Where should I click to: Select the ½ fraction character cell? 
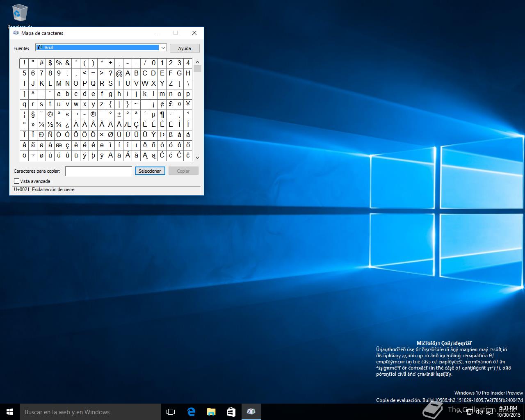coord(50,125)
